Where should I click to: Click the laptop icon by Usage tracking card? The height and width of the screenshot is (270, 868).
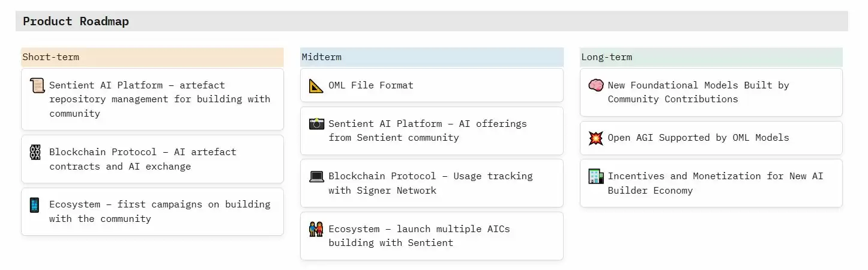(316, 177)
